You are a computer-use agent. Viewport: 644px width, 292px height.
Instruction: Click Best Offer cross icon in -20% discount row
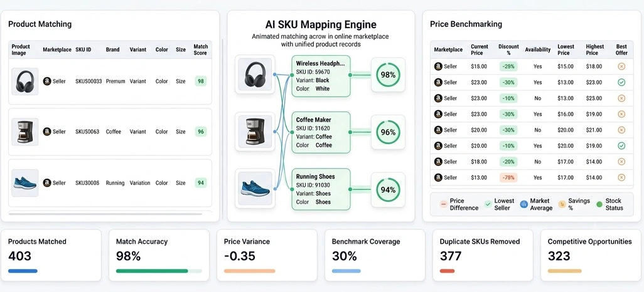point(621,162)
